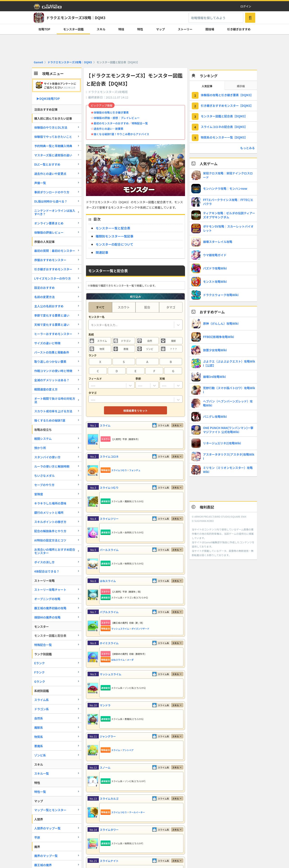This screenshot has width=289, height=868.
Task: Open スキル in the nav bar
Action: point(101,29)
